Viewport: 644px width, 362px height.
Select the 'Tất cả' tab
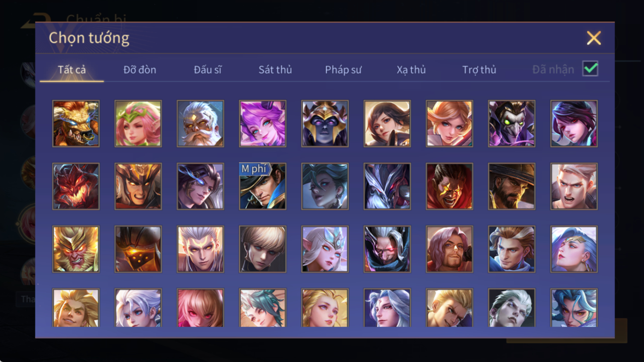click(72, 70)
